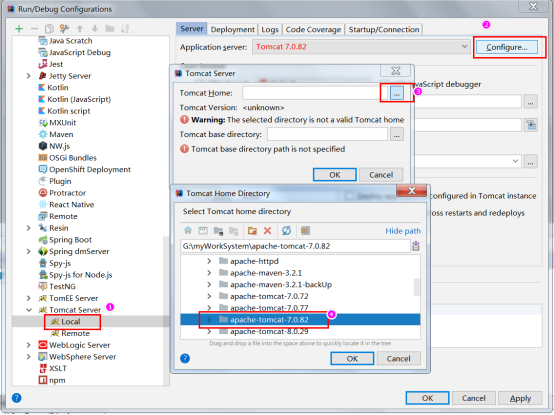The width and height of the screenshot is (554, 415).
Task: Click directory tree scrollbar thumb
Action: 417,287
